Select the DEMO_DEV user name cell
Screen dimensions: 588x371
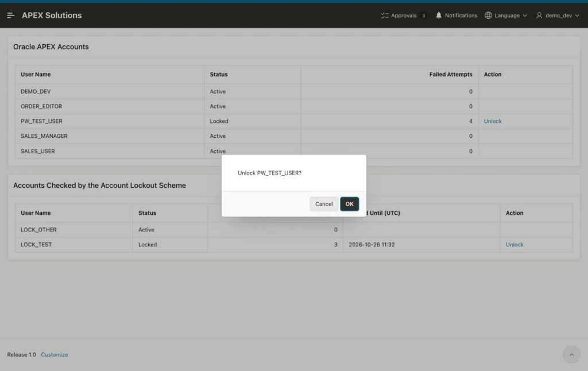[x=110, y=91]
